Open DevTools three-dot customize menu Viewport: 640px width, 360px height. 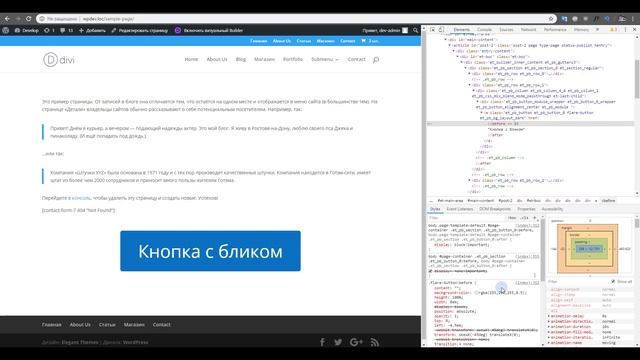pyautogui.click(x=625, y=30)
